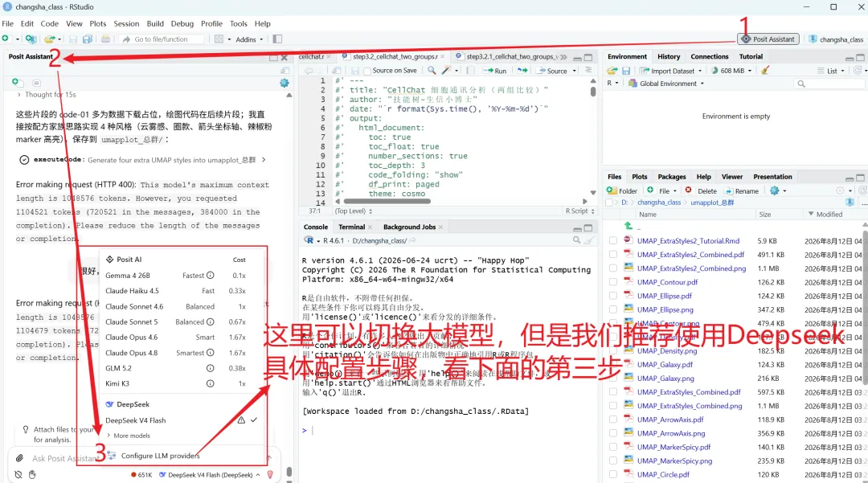
Task: Go up to the parent directory green arrow
Action: [628, 226]
